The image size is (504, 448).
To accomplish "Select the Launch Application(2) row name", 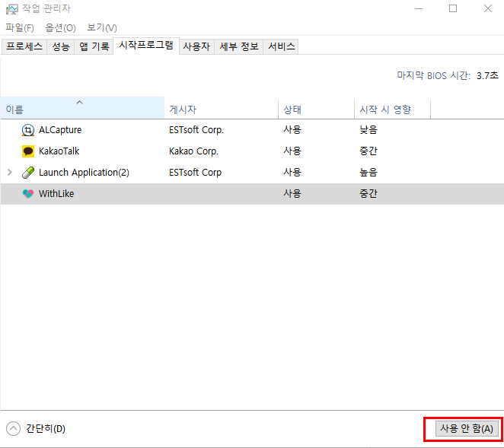I will [x=84, y=173].
